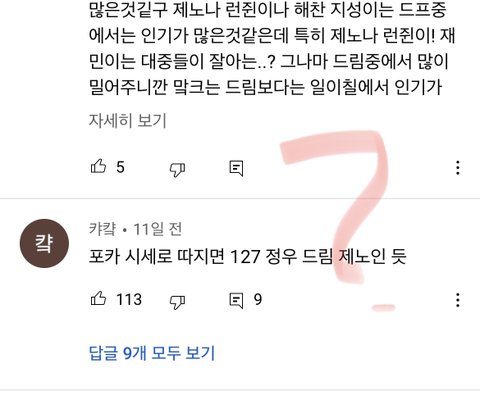The height and width of the screenshot is (400, 480).
Task: Open the 카캭 username profile
Action: coord(103,229)
